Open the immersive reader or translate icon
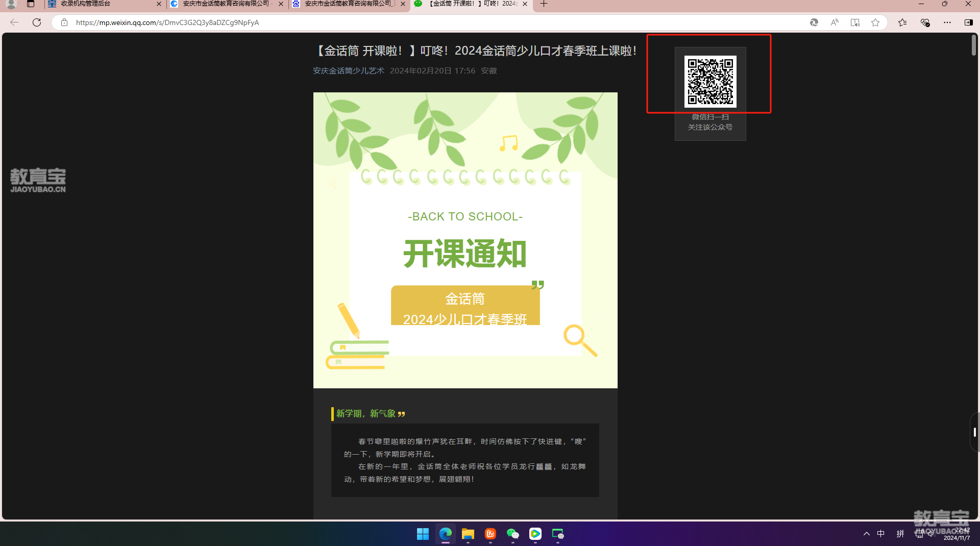This screenshot has width=980, height=546. click(x=855, y=22)
